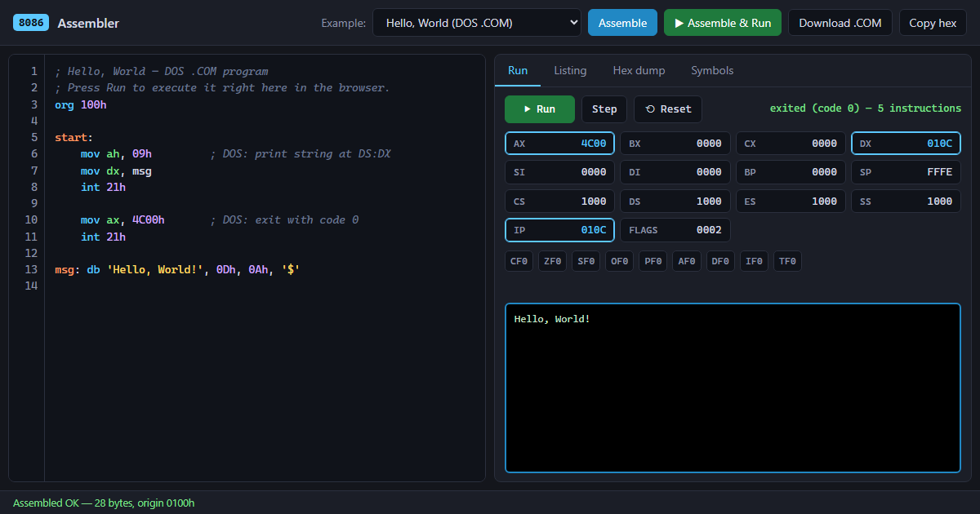
Task: Copy hex to clipboard
Action: point(933,23)
